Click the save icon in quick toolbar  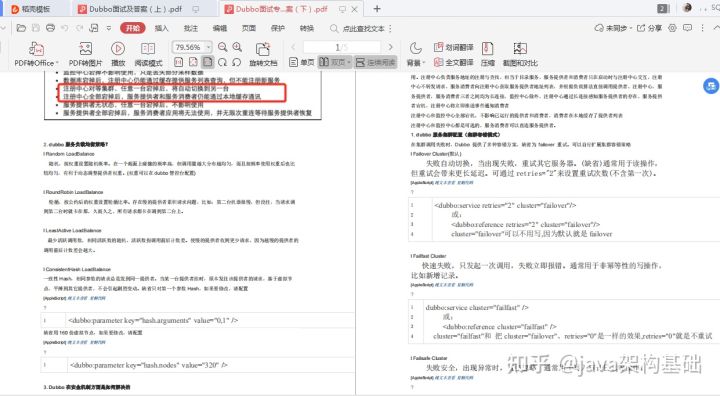(35, 28)
